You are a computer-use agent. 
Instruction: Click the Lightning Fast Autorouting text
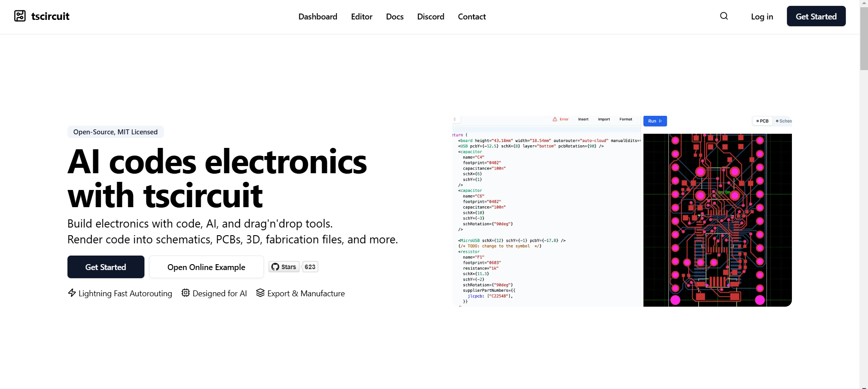tap(125, 294)
